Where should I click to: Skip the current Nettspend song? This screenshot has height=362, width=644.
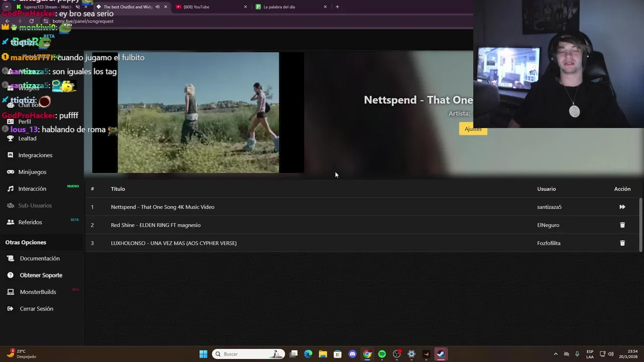pyautogui.click(x=622, y=207)
